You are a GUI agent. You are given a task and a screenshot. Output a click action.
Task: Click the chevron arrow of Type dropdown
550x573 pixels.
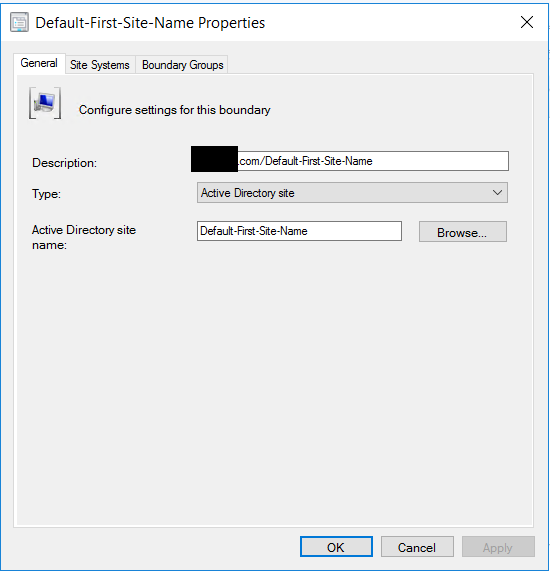pyautogui.click(x=497, y=193)
